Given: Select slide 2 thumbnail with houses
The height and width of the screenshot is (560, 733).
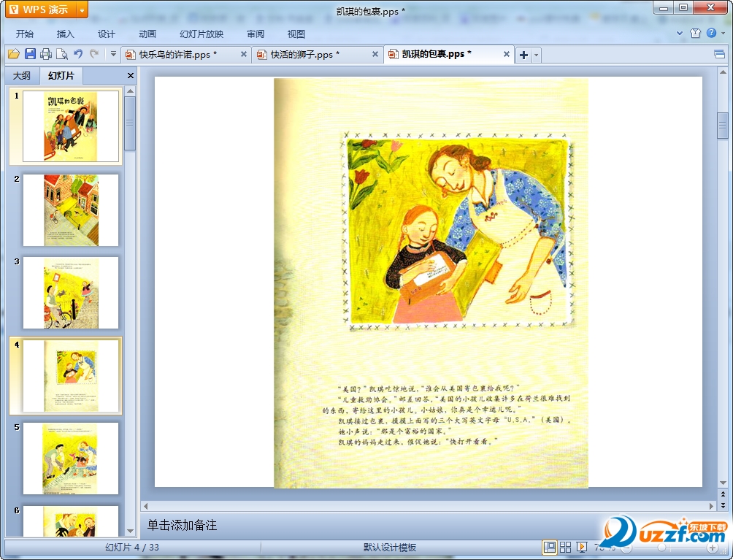Looking at the screenshot, I should coord(71,210).
